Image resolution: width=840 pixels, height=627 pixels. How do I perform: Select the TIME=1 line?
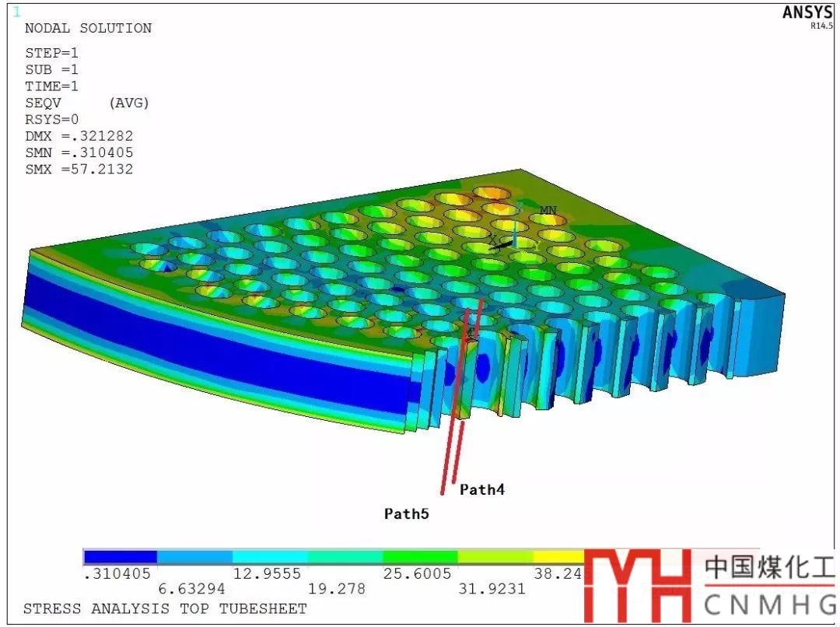51,86
